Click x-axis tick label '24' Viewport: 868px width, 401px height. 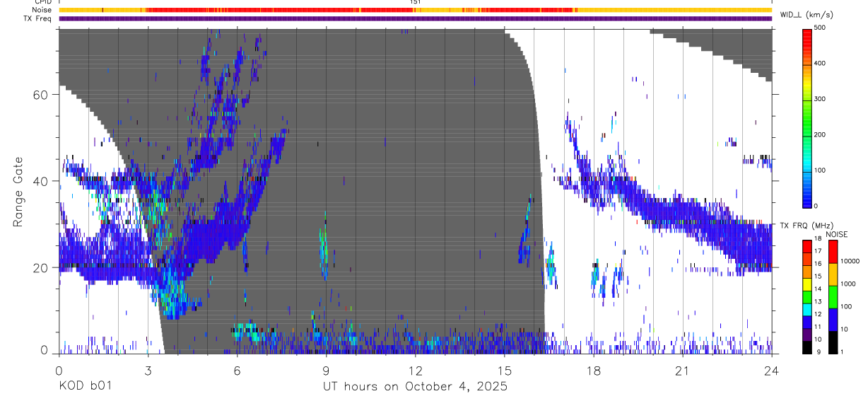click(772, 370)
